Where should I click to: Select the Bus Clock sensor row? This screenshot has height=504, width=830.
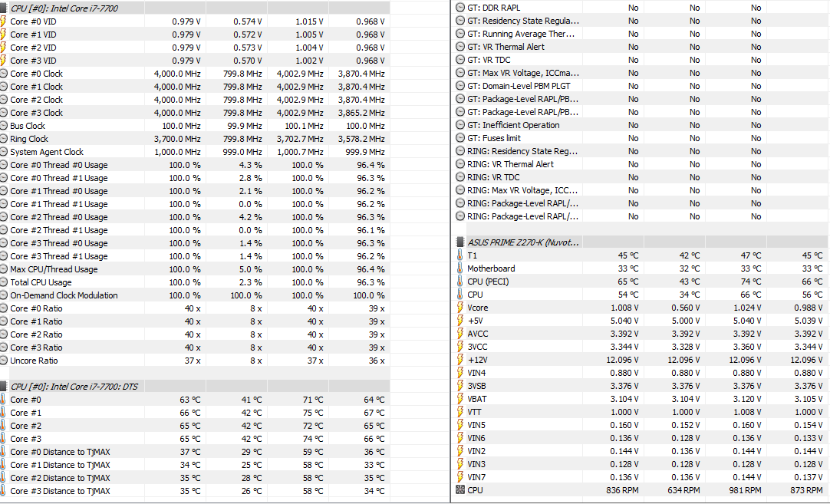tap(195, 126)
